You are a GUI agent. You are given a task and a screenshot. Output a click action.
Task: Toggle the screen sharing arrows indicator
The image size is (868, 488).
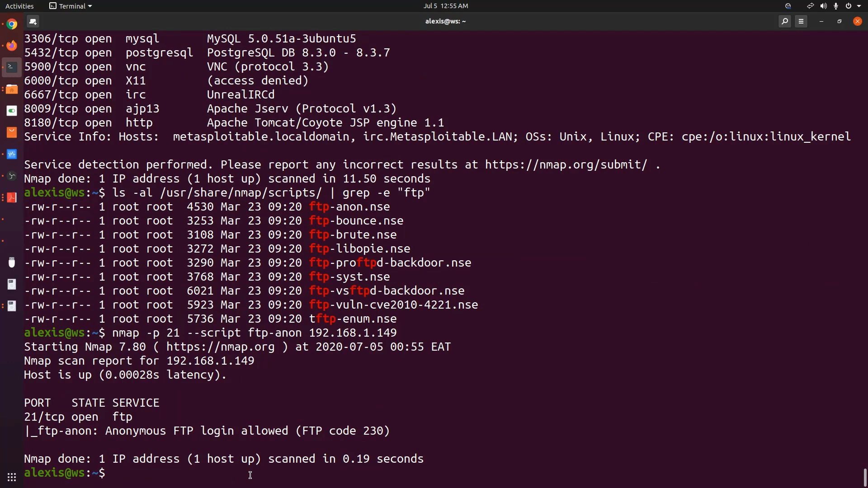(x=811, y=6)
